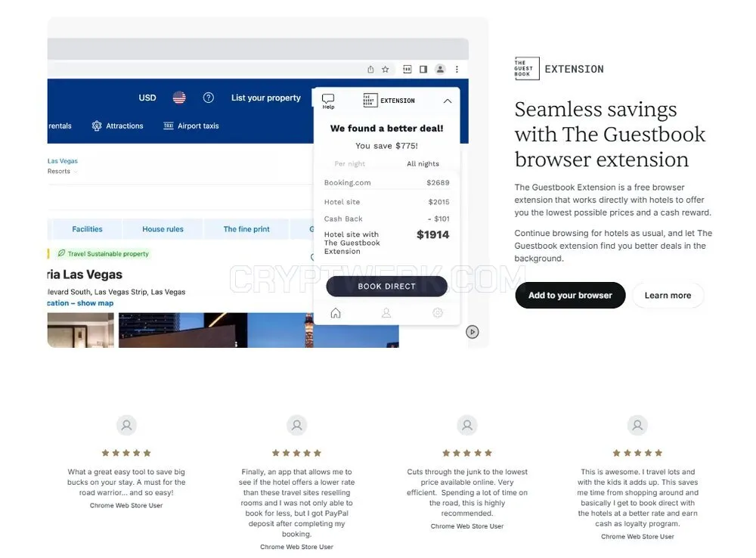Click the 'We found a better deal!' heading
Screen dimensions: 756x558
pyautogui.click(x=386, y=129)
